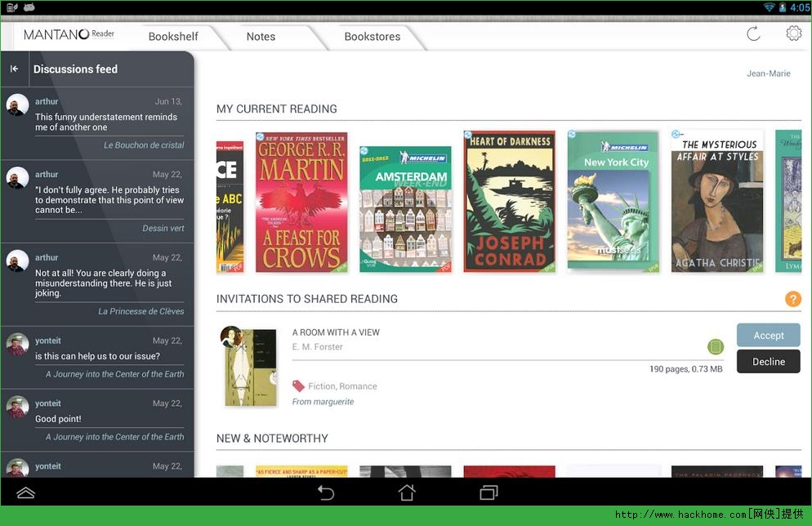Viewport: 812px width, 526px height.
Task: Accept the shared reading invitation
Action: [x=768, y=336]
